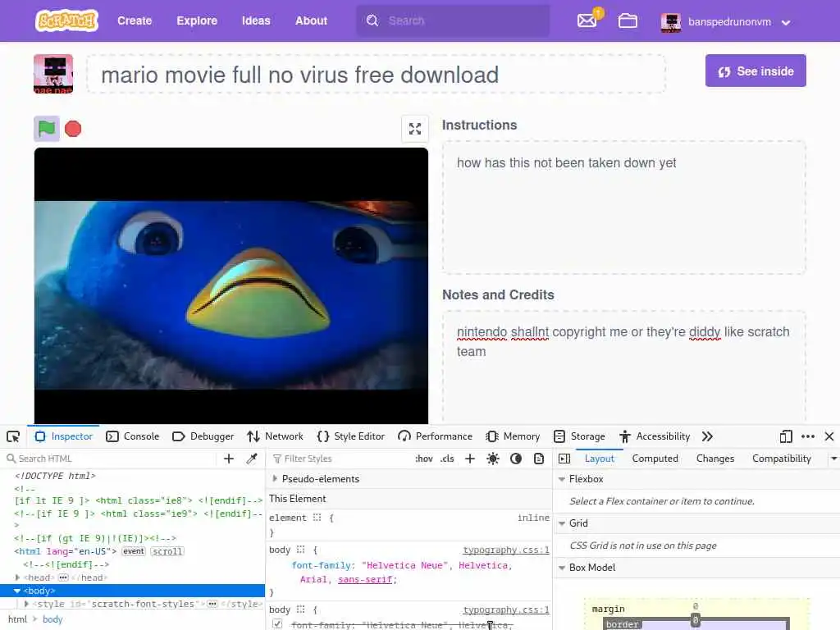Click the red stop sign button

[73, 129]
